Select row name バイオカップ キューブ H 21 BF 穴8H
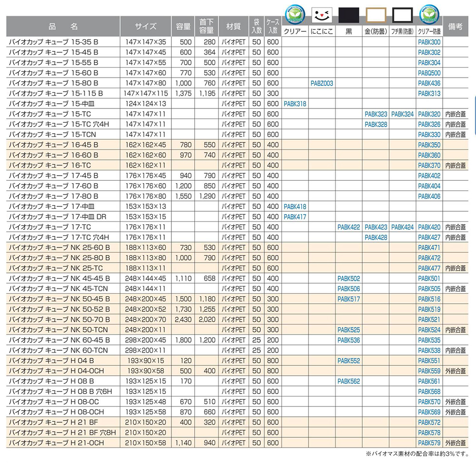The width and height of the screenshot is (476, 463). click(62, 433)
